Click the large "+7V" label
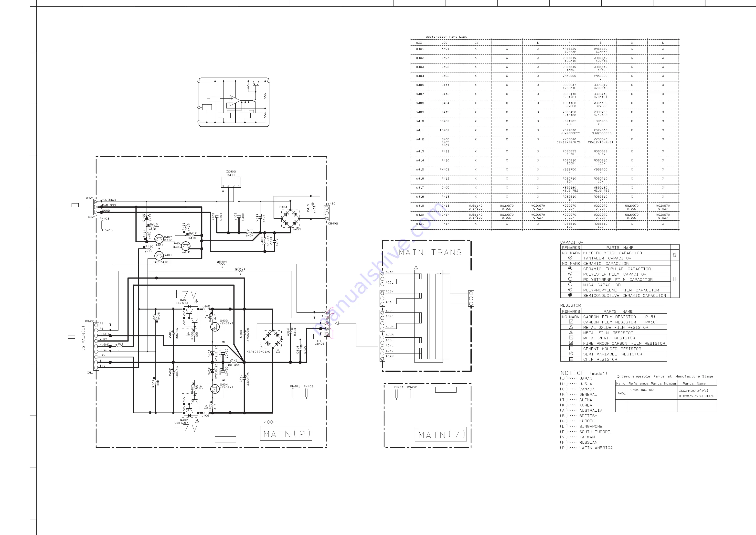The image size is (756, 535). click(185, 294)
